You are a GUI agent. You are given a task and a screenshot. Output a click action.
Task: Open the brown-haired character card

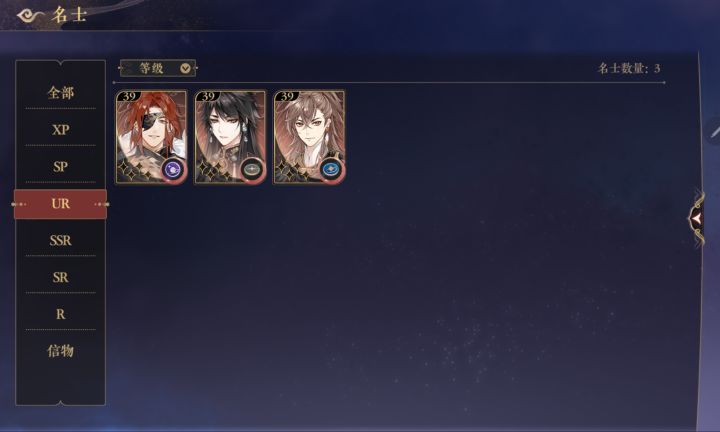309,137
